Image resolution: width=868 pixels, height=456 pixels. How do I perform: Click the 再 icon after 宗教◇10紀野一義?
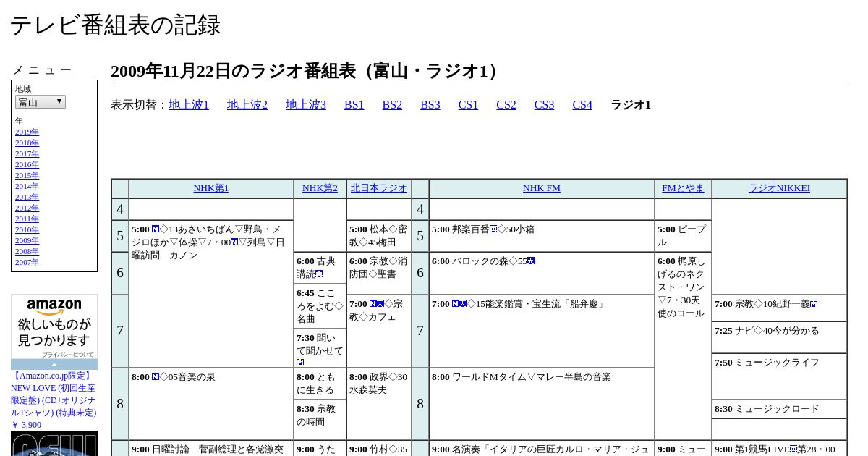point(814,304)
